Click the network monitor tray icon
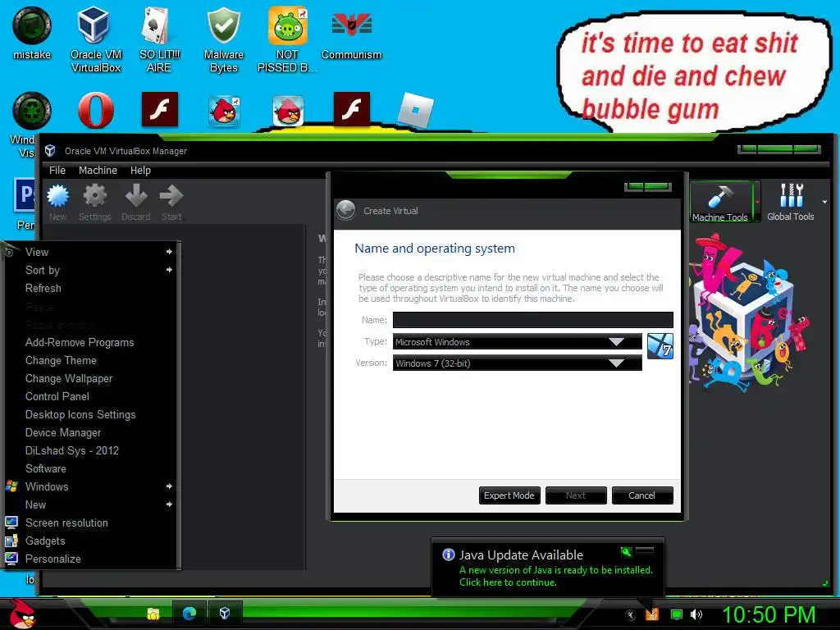Image resolution: width=840 pixels, height=630 pixels. click(x=677, y=614)
